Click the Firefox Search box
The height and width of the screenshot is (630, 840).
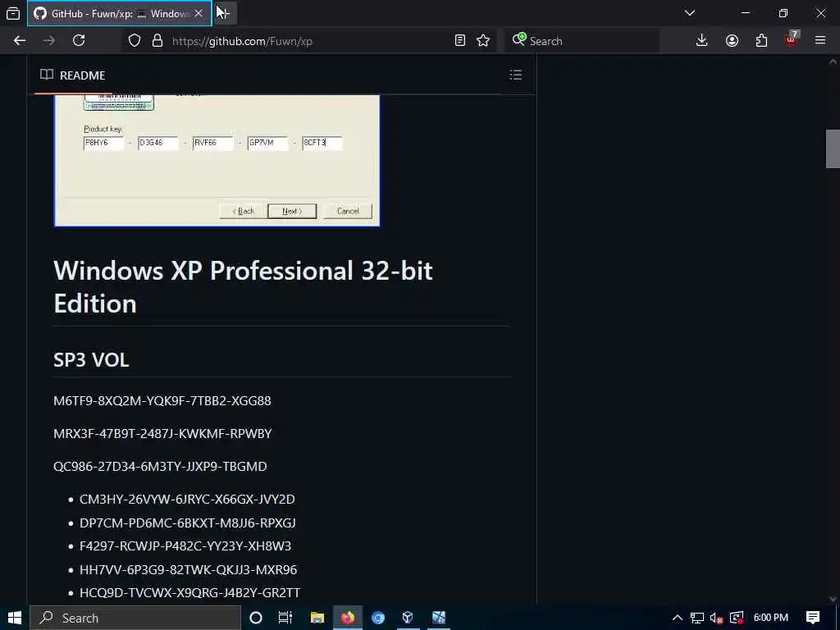coord(582,41)
